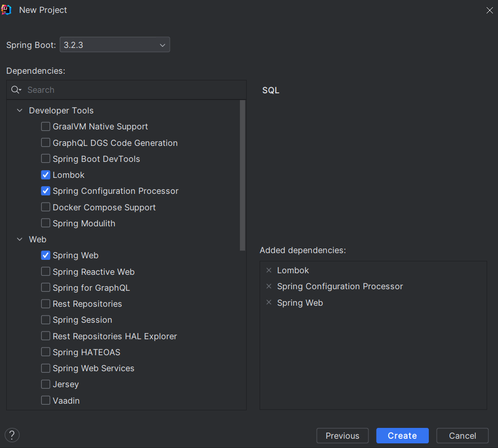The height and width of the screenshot is (448, 498).
Task: Enable GraphQL DGS Code Generation
Action: (46, 143)
